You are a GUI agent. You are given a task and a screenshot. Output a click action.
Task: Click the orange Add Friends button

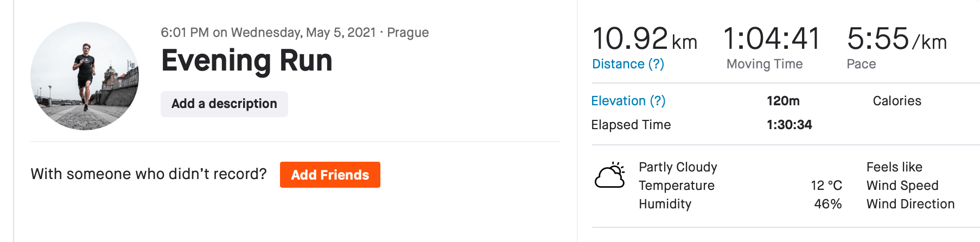point(330,175)
